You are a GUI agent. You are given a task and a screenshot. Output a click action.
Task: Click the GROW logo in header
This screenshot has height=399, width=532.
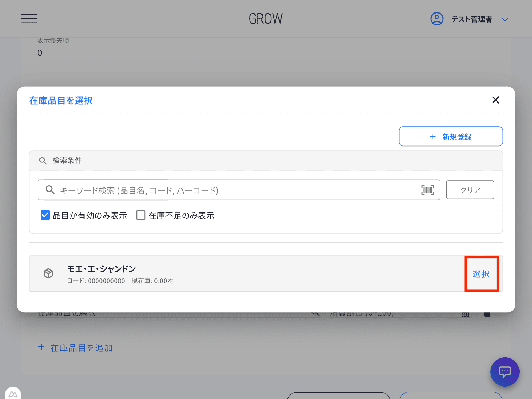(x=266, y=19)
